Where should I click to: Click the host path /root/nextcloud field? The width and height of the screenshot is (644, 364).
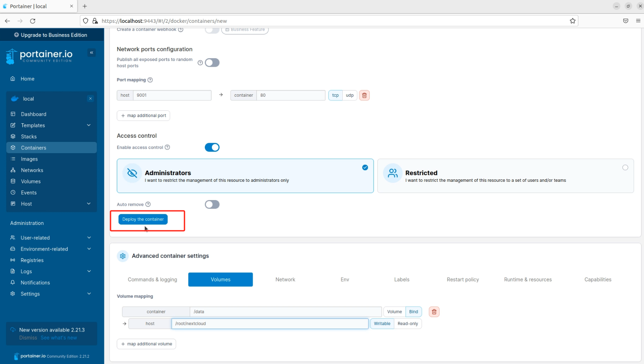[270, 324]
